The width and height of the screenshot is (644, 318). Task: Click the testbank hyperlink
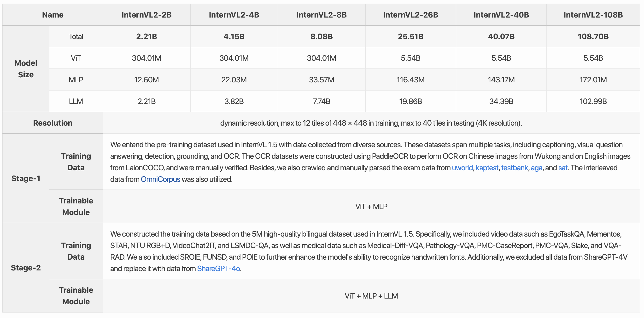[514, 168]
